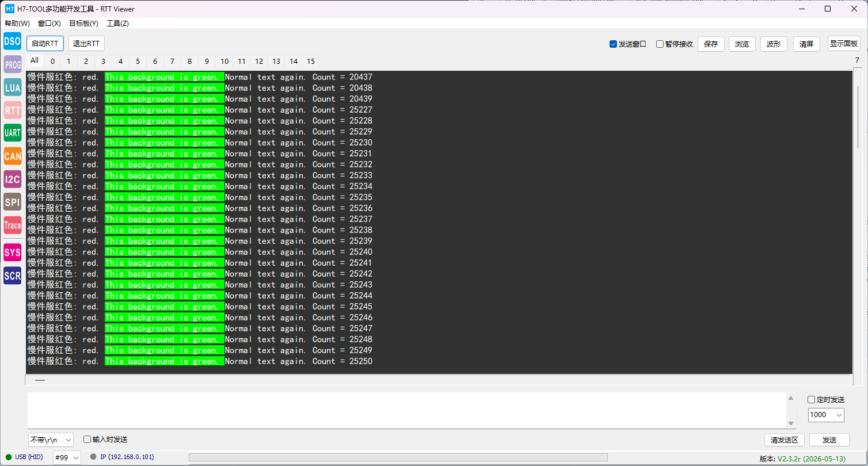Open the 工具(Z) menu
This screenshot has height=466, width=868.
[x=117, y=24]
